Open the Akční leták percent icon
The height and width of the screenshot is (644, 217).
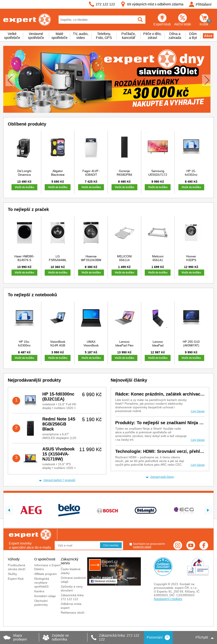tap(182, 18)
